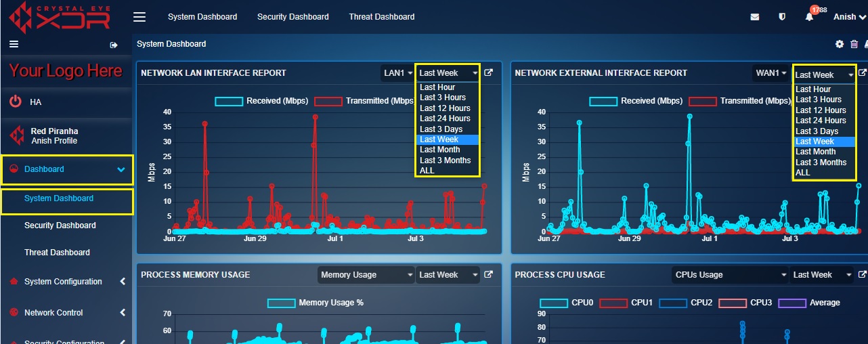
Task: Click the sidebar lines icon above logo placeholder
Action: pos(14,45)
